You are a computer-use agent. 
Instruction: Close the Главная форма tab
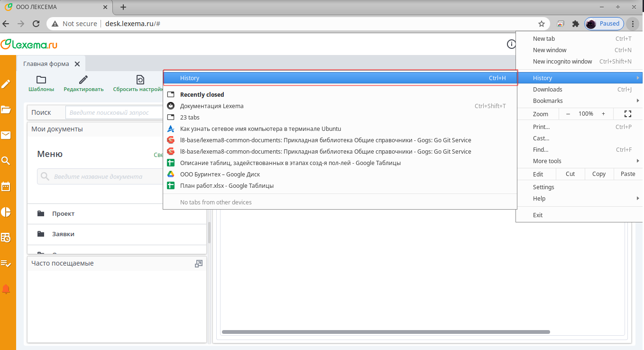click(x=77, y=64)
